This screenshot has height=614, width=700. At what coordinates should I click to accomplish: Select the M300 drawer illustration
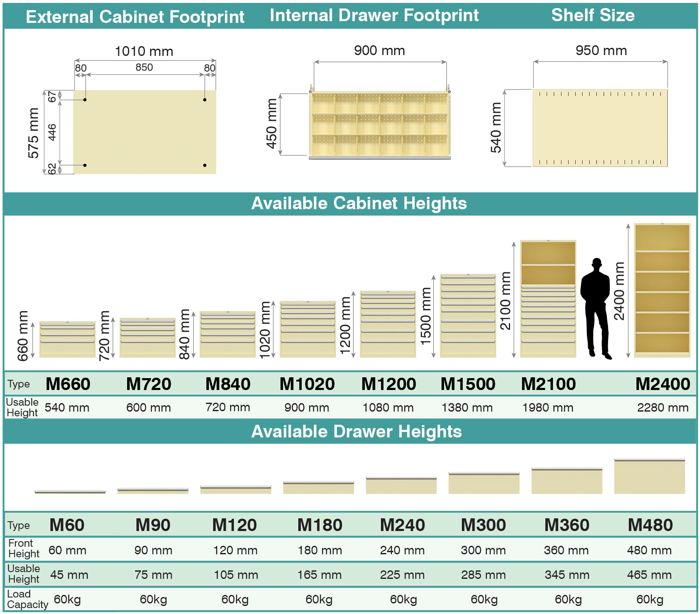pyautogui.click(x=484, y=483)
